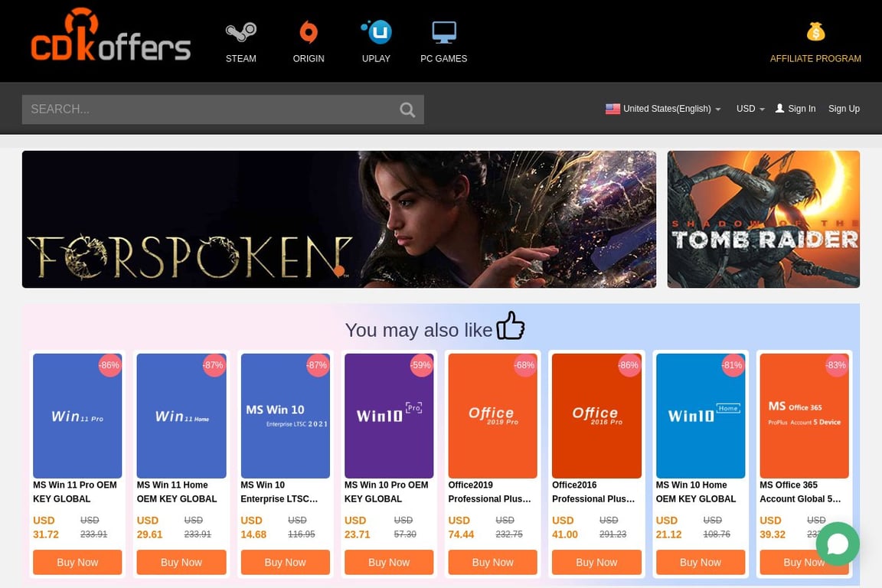Click Buy Now for Office2019 Professional Plus

coord(493,562)
